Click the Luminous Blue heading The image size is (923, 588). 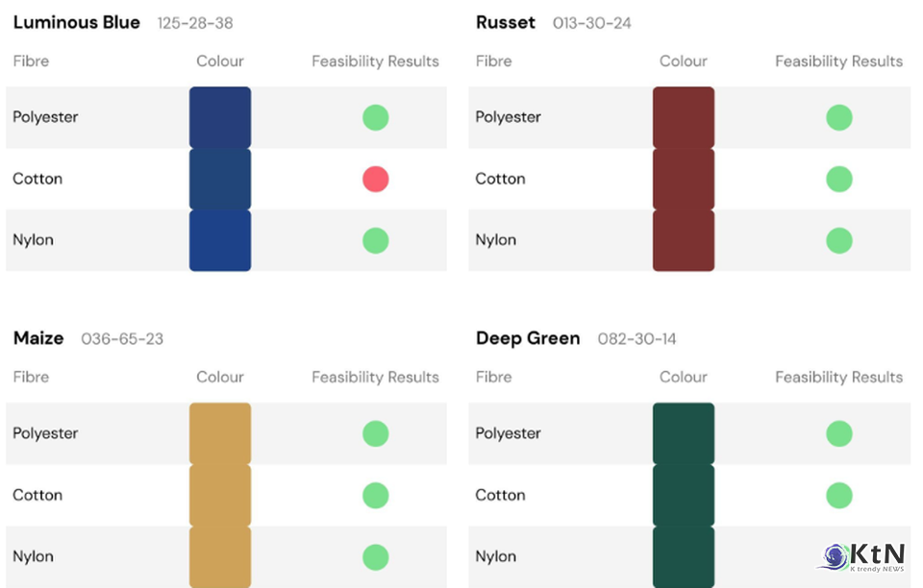(77, 22)
